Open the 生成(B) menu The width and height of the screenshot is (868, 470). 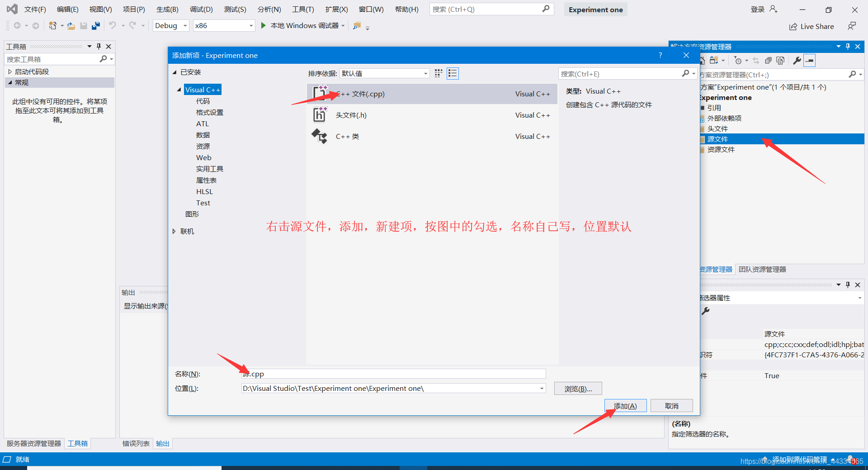click(x=167, y=9)
